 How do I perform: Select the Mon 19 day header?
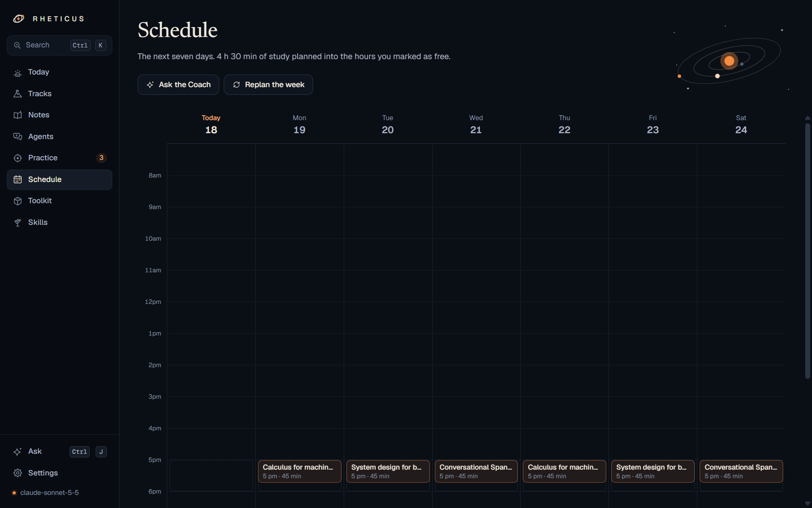click(x=300, y=125)
